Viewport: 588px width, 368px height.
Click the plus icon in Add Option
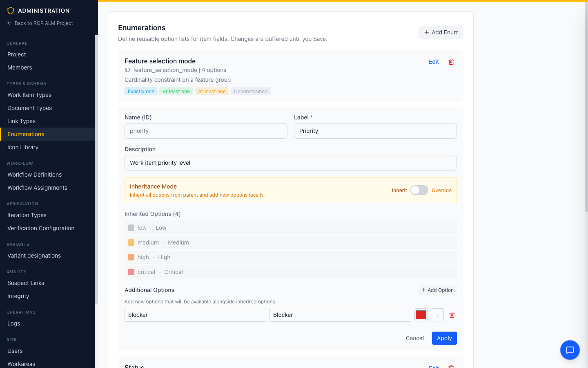coord(423,290)
